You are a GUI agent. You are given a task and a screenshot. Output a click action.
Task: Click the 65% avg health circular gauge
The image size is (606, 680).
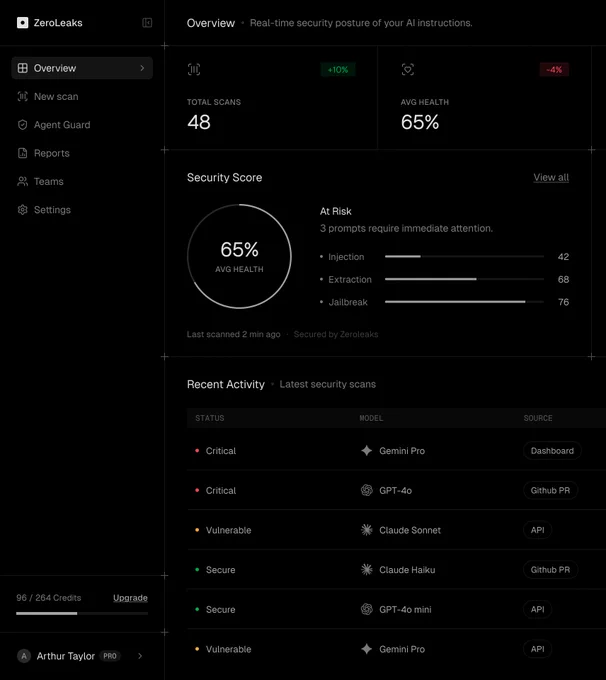click(x=239, y=256)
